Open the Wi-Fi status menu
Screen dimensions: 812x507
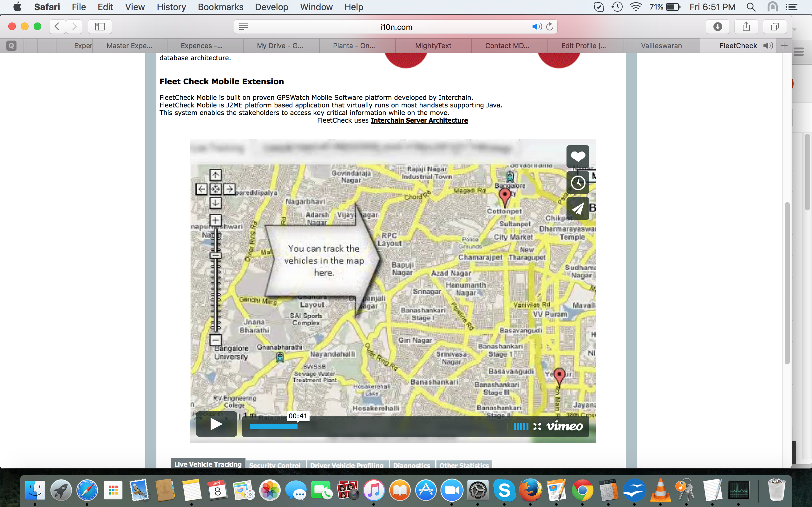[x=636, y=7]
